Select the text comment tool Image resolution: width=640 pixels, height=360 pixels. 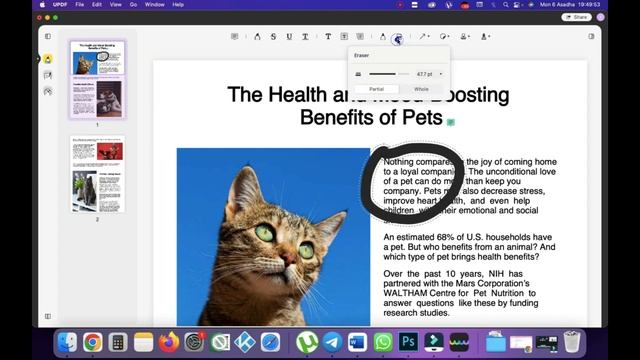(x=328, y=36)
